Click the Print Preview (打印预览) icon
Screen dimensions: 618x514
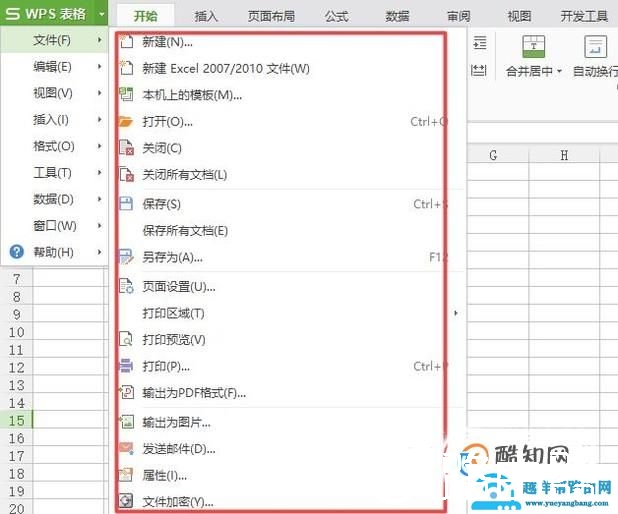126,339
